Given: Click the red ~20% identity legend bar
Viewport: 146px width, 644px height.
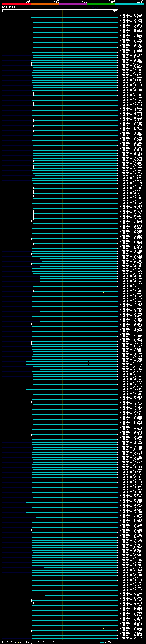Looking at the screenshot, I should [16, 4].
